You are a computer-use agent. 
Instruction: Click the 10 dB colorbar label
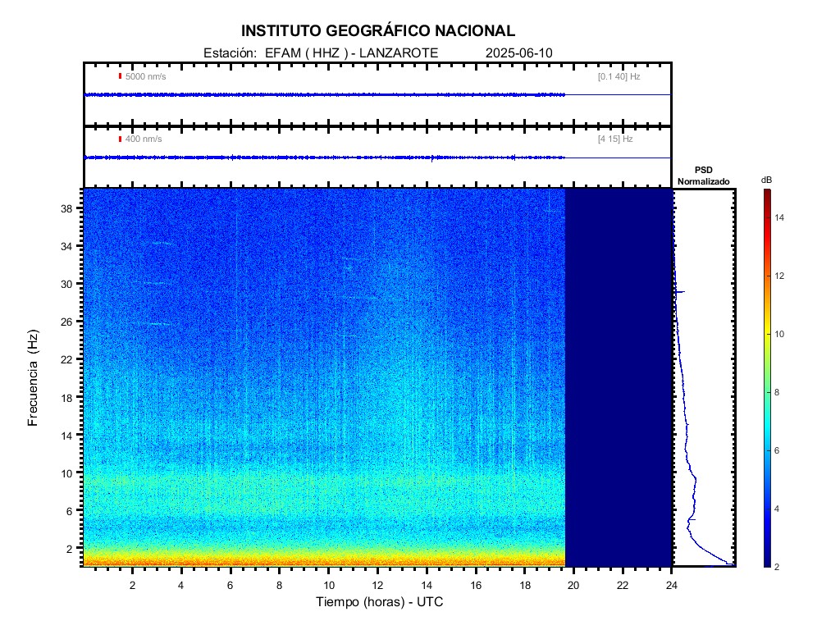779,335
